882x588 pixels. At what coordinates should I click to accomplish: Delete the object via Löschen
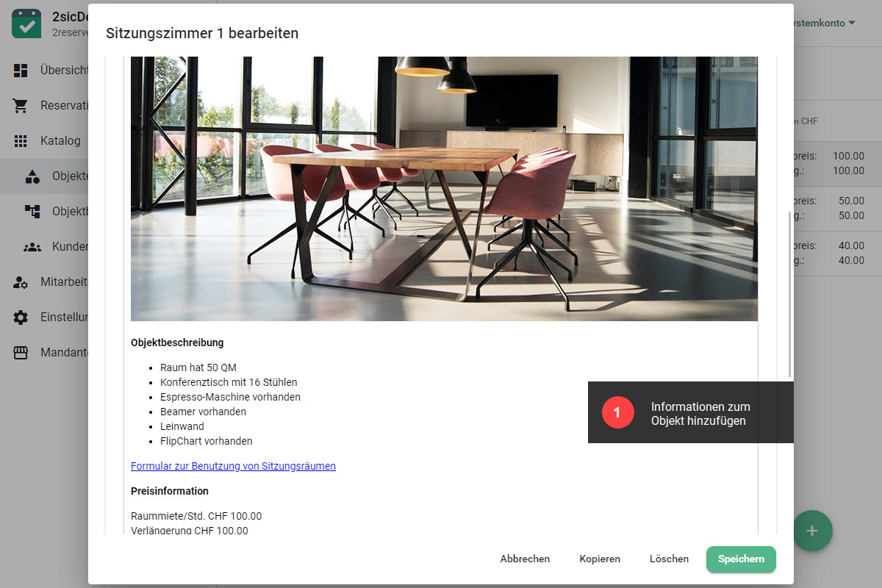point(669,559)
